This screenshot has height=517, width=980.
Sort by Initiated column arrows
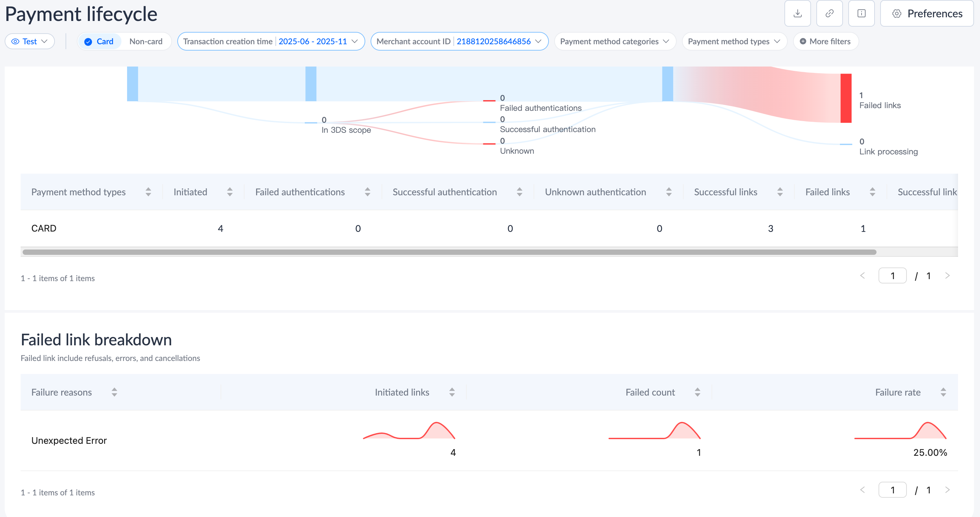tap(230, 192)
